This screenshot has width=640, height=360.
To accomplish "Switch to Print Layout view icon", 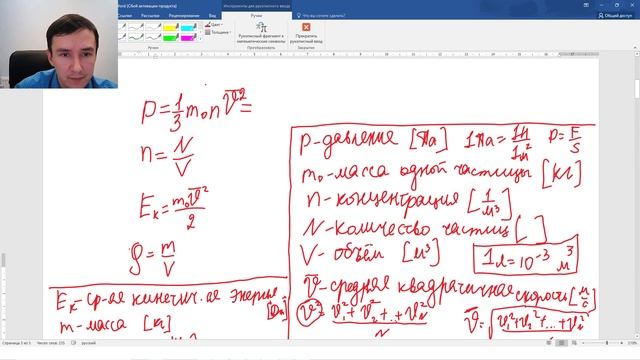I will (x=562, y=343).
